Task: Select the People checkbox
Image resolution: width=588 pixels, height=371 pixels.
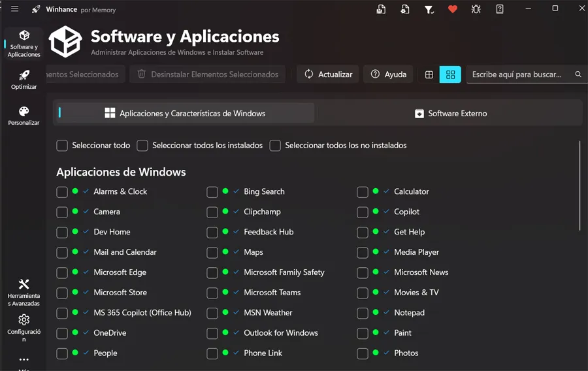Action: (62, 354)
